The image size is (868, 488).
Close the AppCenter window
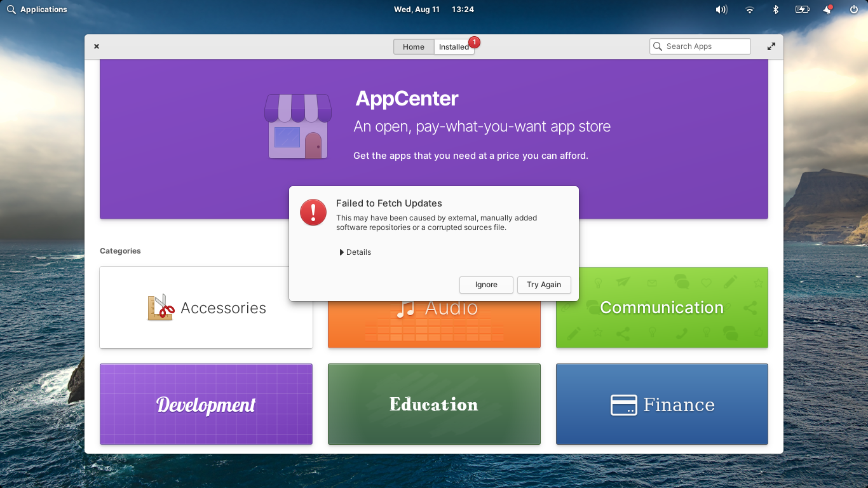point(97,46)
